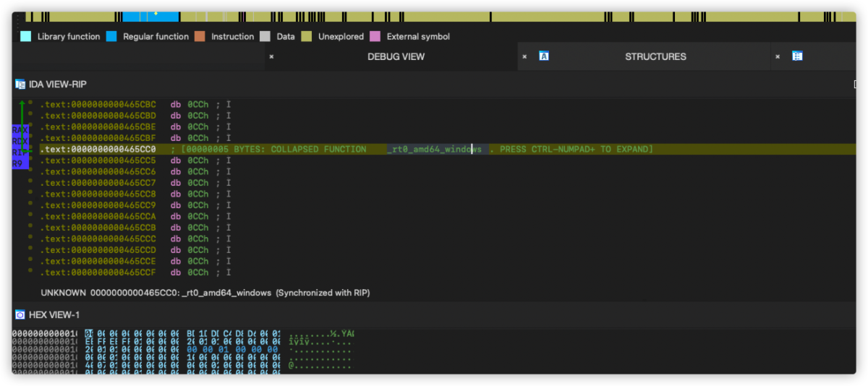Click address .text:0000000000465CBE
The image size is (868, 386).
coord(98,126)
